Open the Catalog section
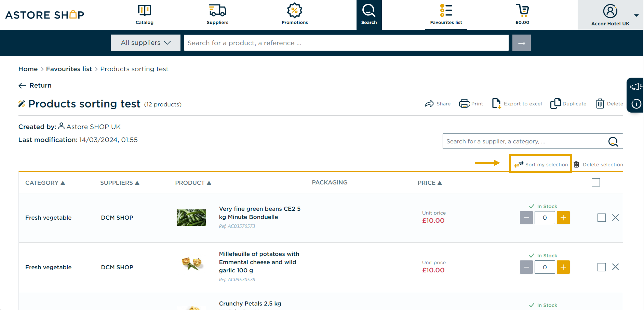The height and width of the screenshot is (310, 644). 144,15
